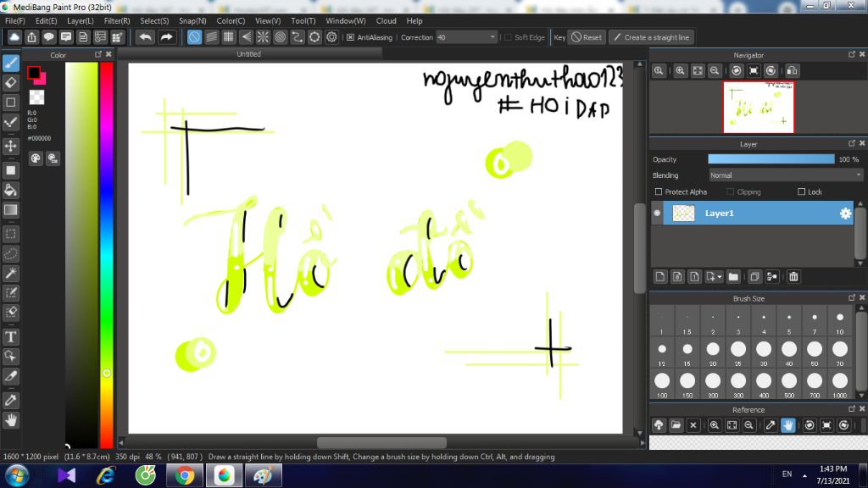868x488 pixels.
Task: Zoom out using the Navigator magnifier minus
Action: pyautogui.click(x=715, y=71)
